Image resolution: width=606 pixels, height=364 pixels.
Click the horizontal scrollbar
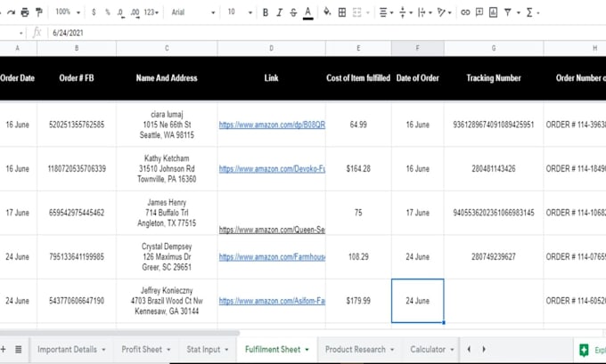tap(119, 333)
